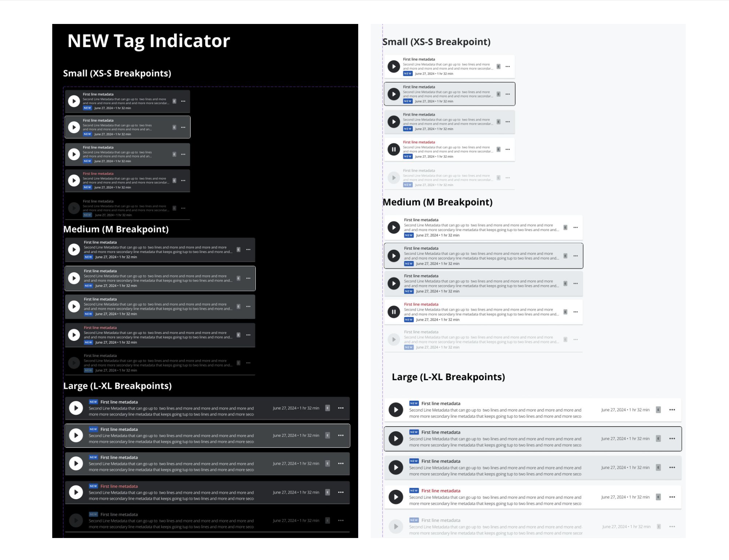Play the red-titled row in light Large section
This screenshot has height=560, width=729.
[x=396, y=497]
